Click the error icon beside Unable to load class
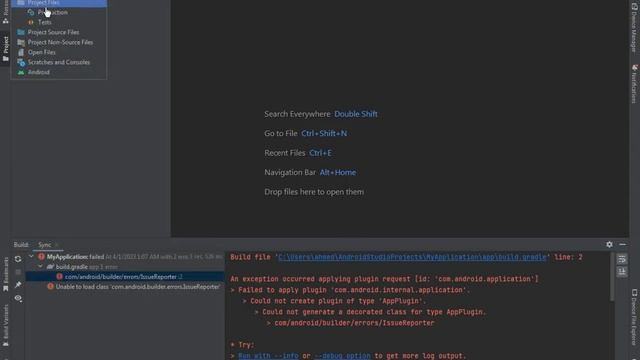 (50, 287)
